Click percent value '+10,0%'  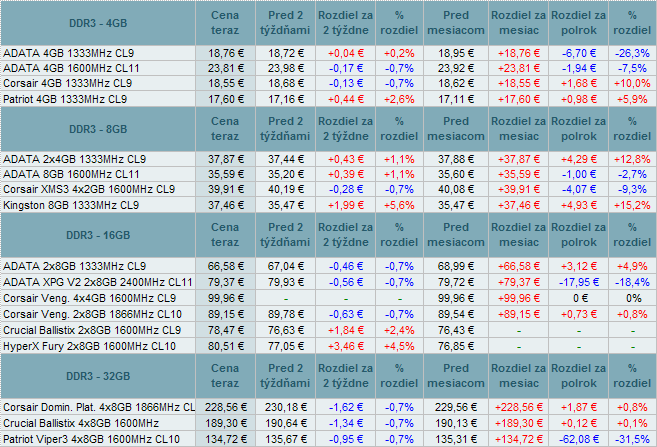632,83
